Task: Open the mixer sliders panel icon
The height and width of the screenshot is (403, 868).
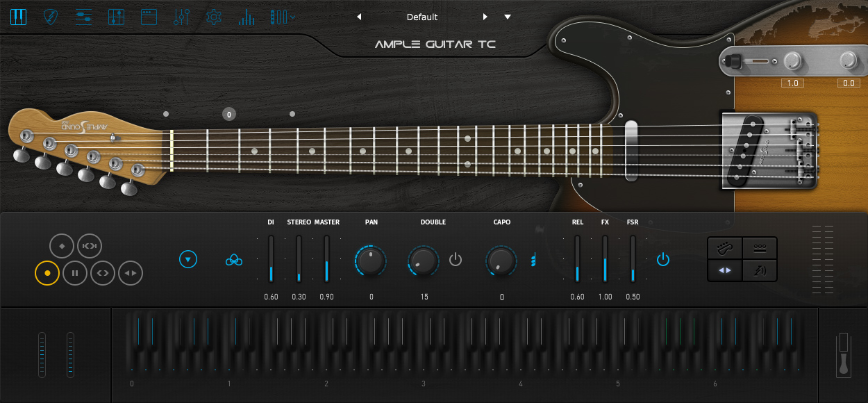Action: click(83, 17)
